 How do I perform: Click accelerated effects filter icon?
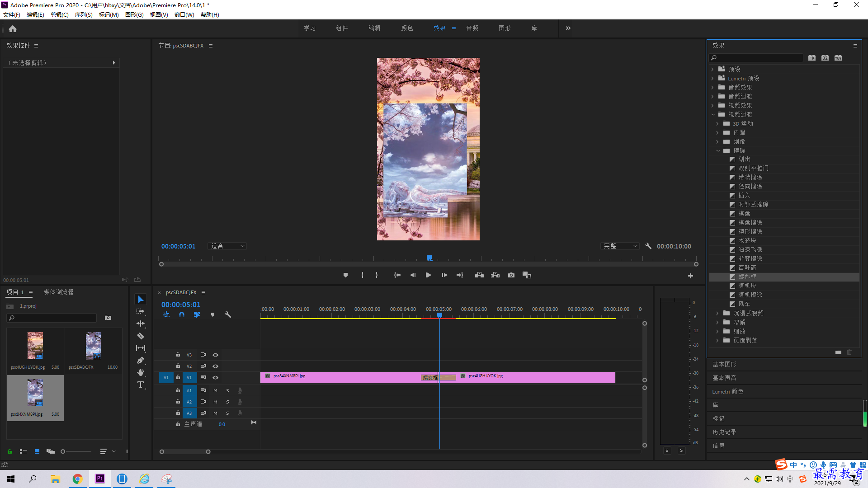tap(812, 58)
